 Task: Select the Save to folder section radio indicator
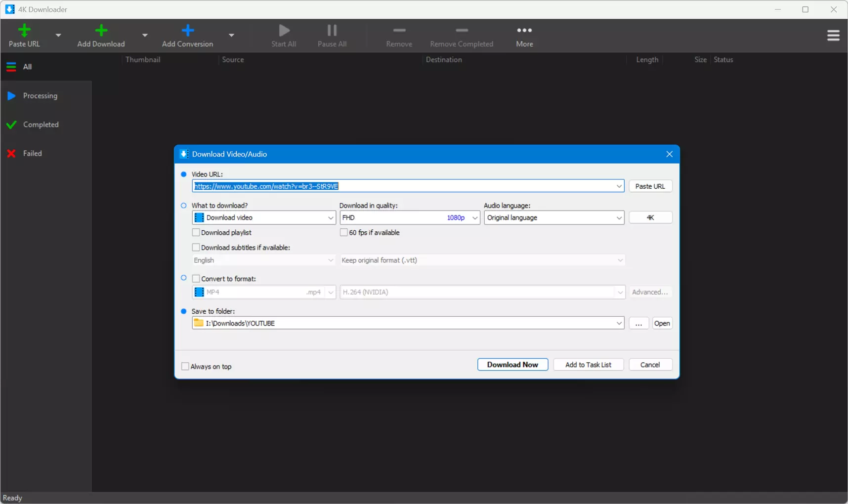184,311
